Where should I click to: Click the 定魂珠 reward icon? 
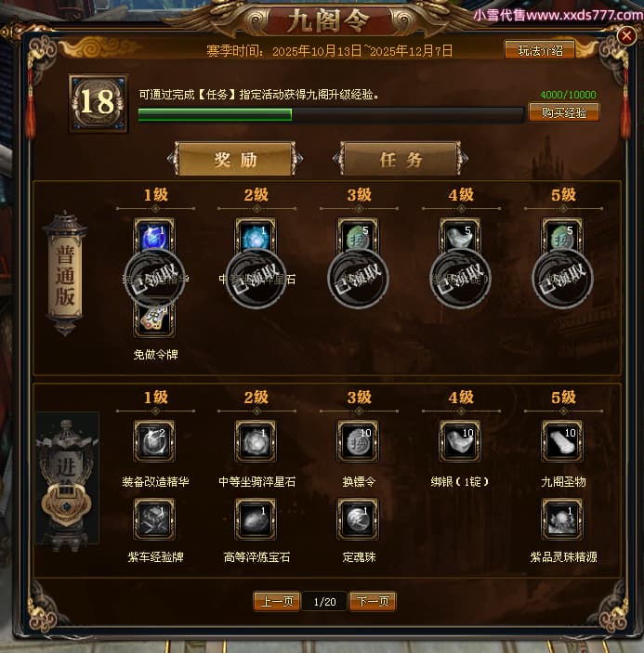coord(358,519)
